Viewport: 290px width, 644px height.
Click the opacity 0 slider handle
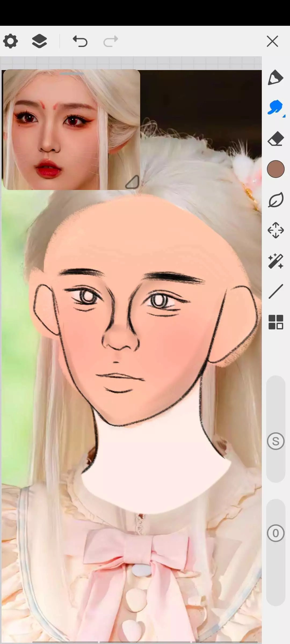pos(276,533)
